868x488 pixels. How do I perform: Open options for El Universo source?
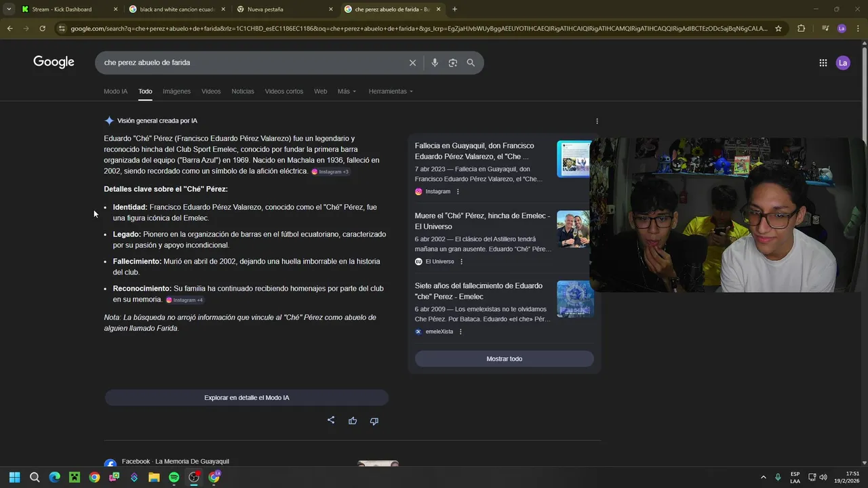click(x=462, y=262)
